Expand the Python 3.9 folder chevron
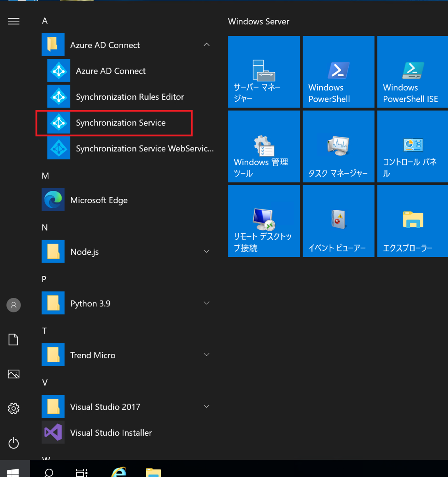This screenshot has width=448, height=477. 207,303
